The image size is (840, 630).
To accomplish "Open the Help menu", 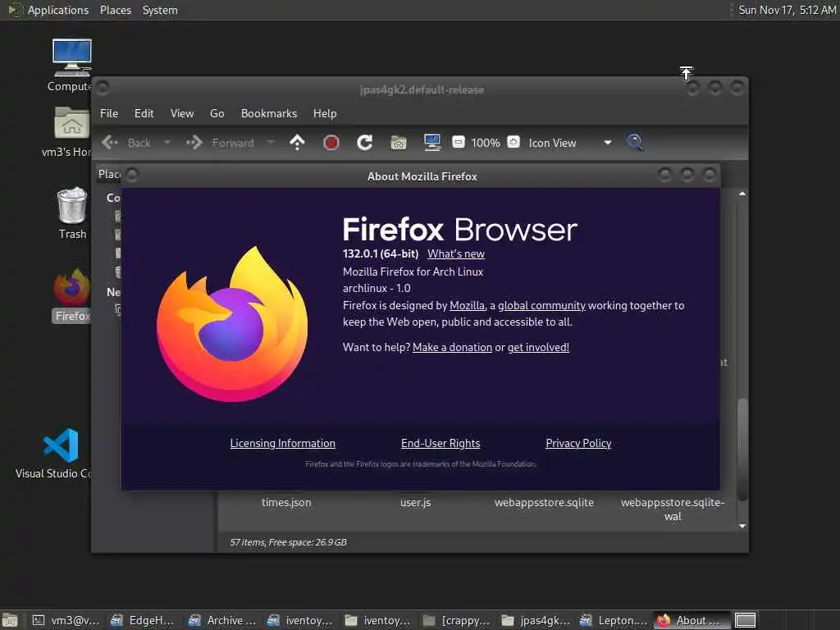I will point(325,113).
